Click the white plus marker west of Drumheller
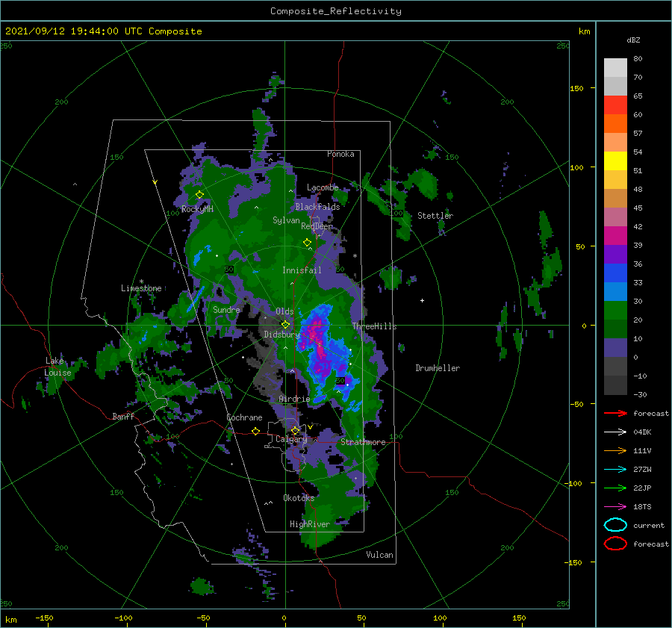This screenshot has width=672, height=628. pyautogui.click(x=422, y=300)
